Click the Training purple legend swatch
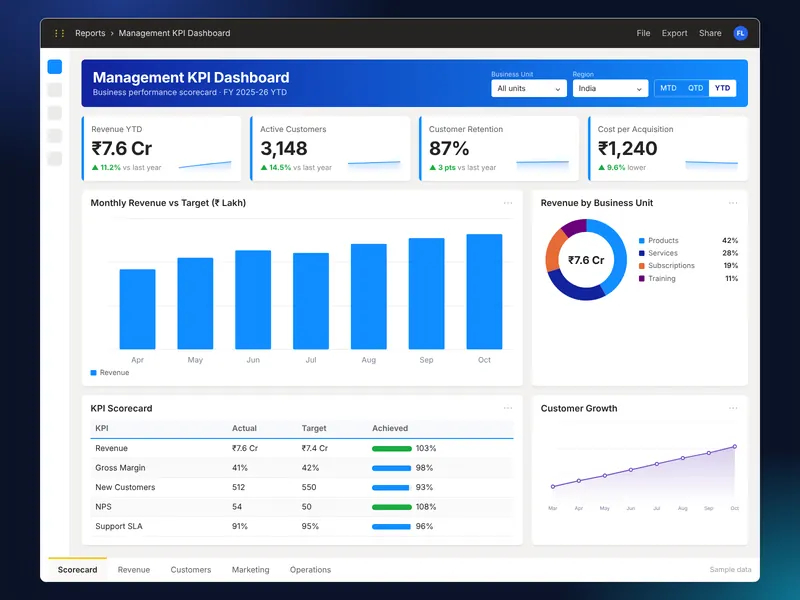Image resolution: width=800 pixels, height=600 pixels. 641,279
